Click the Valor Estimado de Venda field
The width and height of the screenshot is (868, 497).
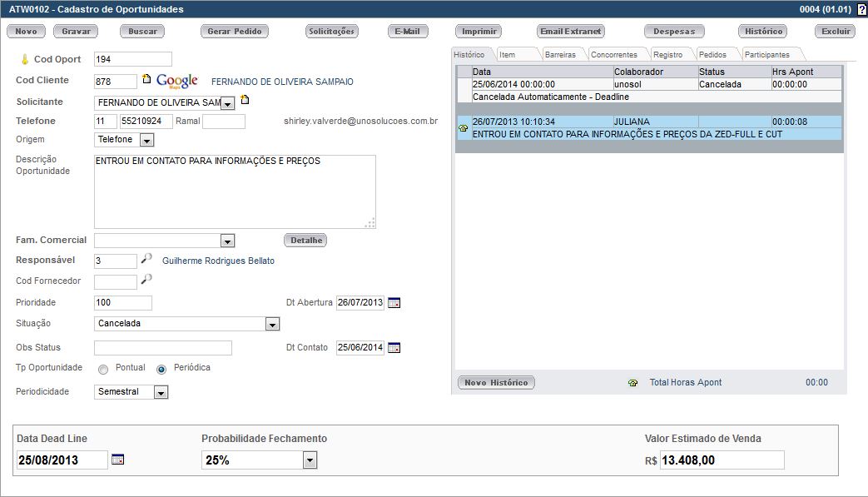click(x=722, y=460)
